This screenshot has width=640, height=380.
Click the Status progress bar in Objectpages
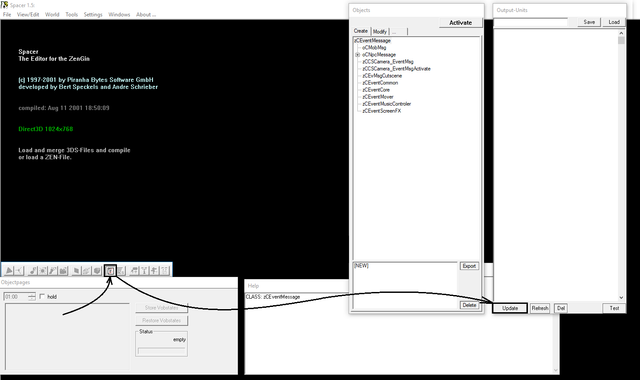[x=161, y=351]
